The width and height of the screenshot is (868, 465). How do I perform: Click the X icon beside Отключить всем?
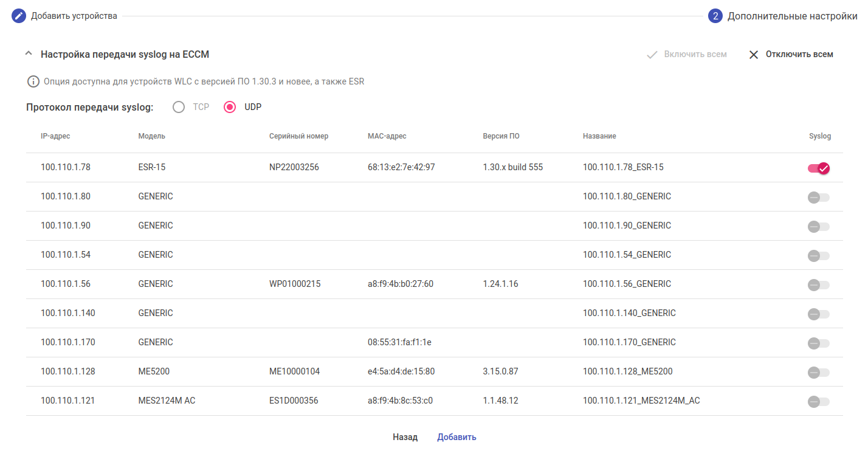(754, 55)
